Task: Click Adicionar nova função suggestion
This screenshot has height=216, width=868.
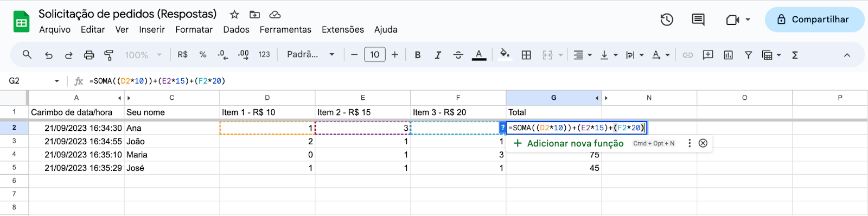Action: (x=568, y=143)
